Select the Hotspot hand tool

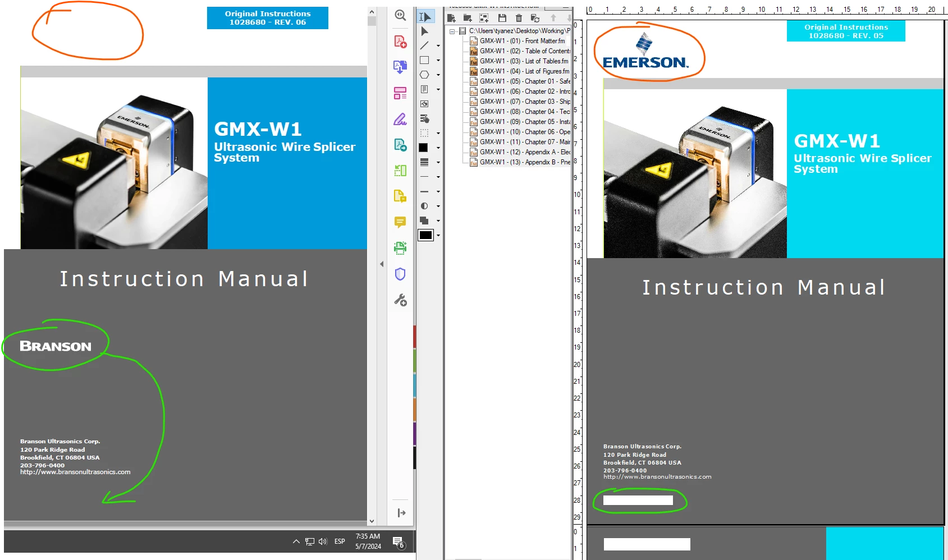(424, 118)
